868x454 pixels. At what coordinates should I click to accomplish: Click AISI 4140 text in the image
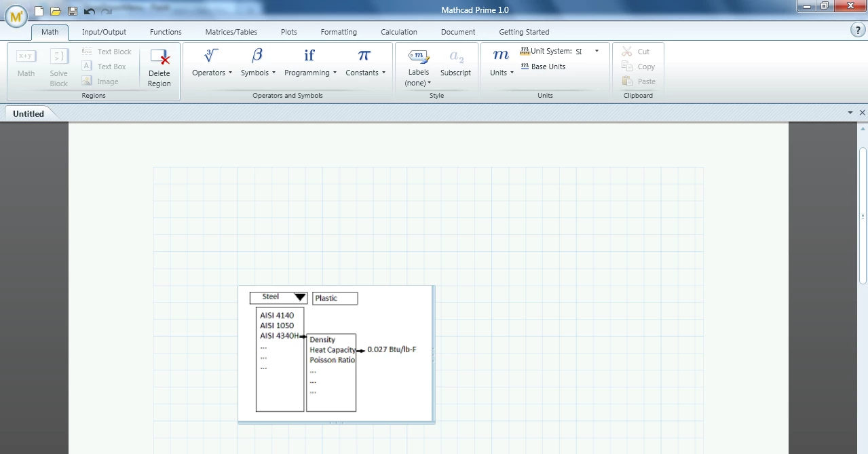pyautogui.click(x=277, y=316)
